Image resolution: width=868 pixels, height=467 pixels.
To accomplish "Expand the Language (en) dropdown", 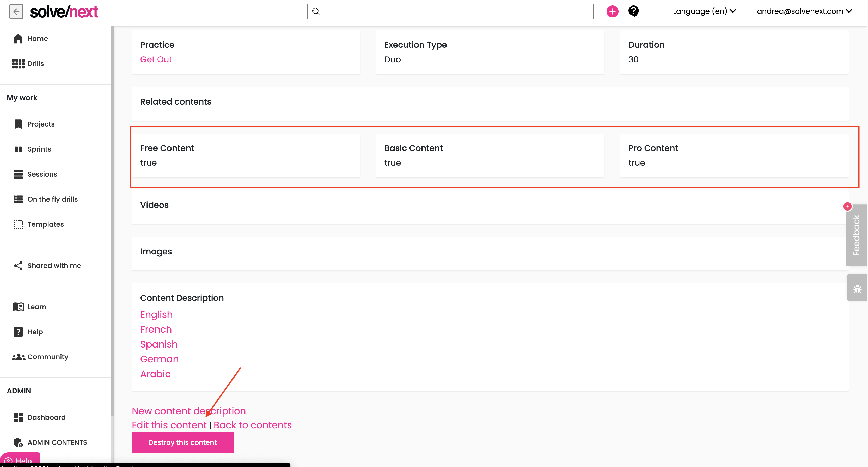I will point(704,11).
